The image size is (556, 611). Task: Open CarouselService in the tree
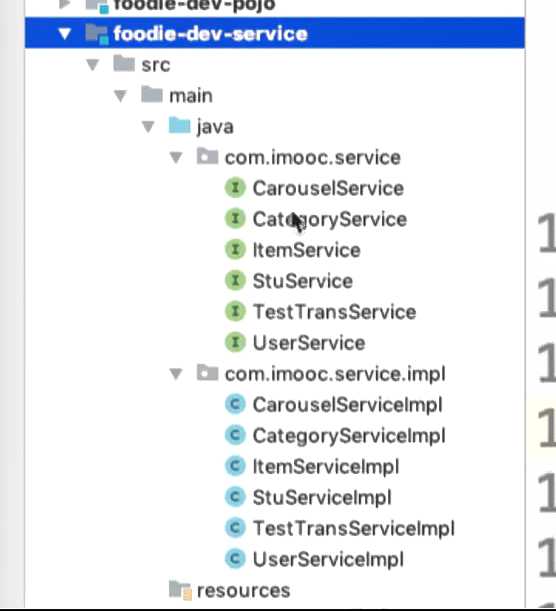pos(328,189)
